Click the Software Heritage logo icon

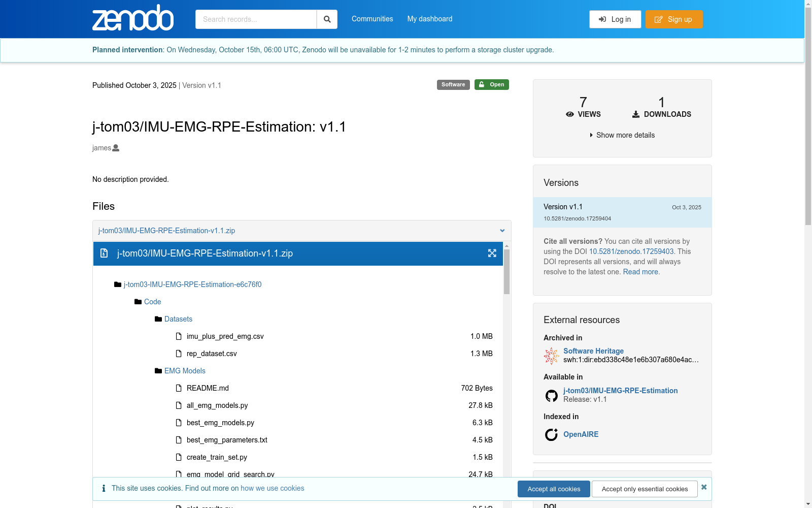(x=551, y=356)
